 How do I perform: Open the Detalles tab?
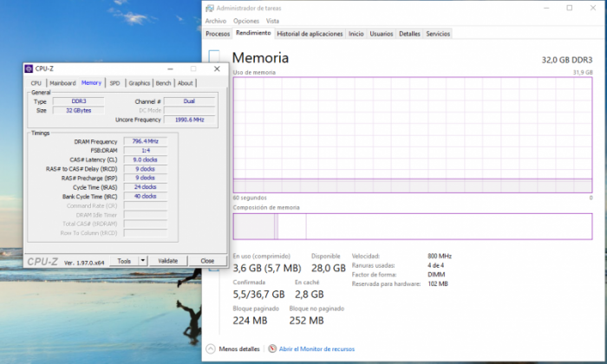pyautogui.click(x=409, y=34)
